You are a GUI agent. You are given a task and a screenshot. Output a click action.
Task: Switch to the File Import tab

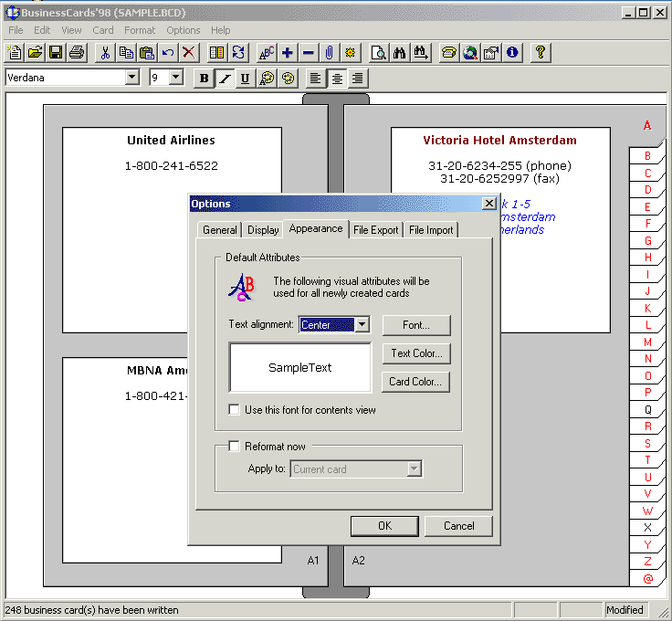point(431,230)
